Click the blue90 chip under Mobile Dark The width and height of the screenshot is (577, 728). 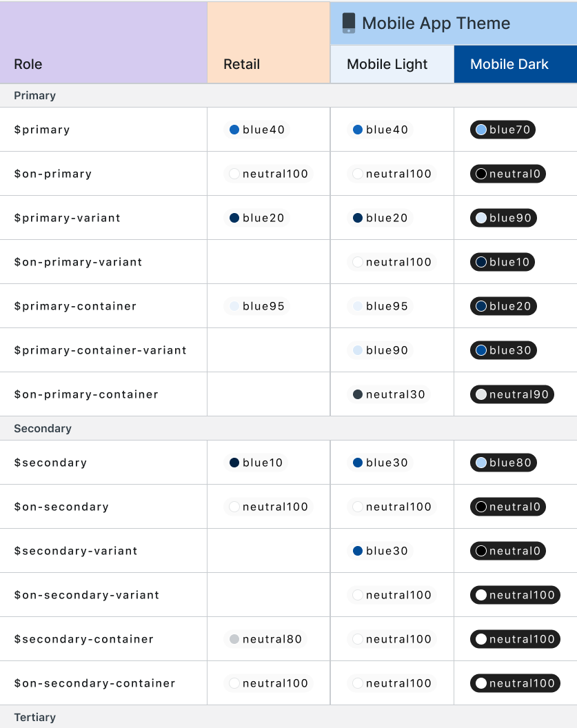(503, 218)
